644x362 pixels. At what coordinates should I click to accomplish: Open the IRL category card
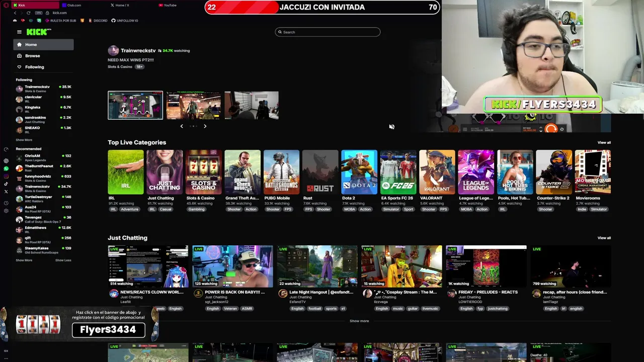[125, 172]
